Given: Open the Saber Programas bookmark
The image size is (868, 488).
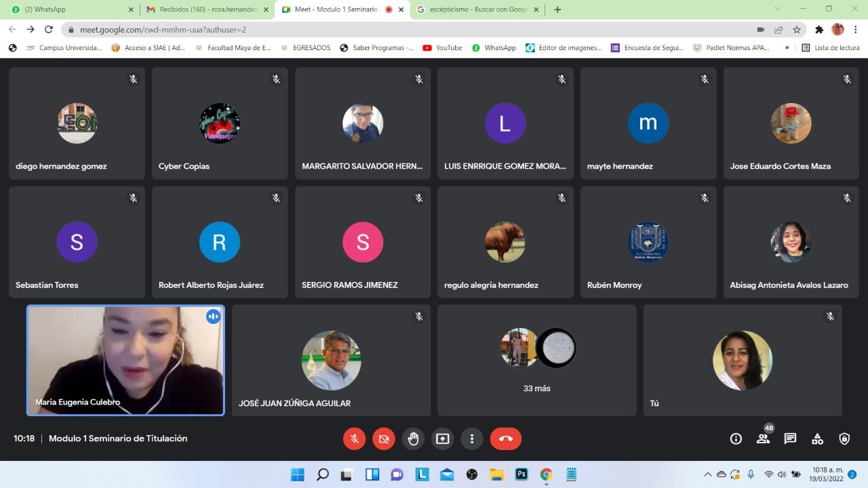Looking at the screenshot, I should (x=376, y=48).
